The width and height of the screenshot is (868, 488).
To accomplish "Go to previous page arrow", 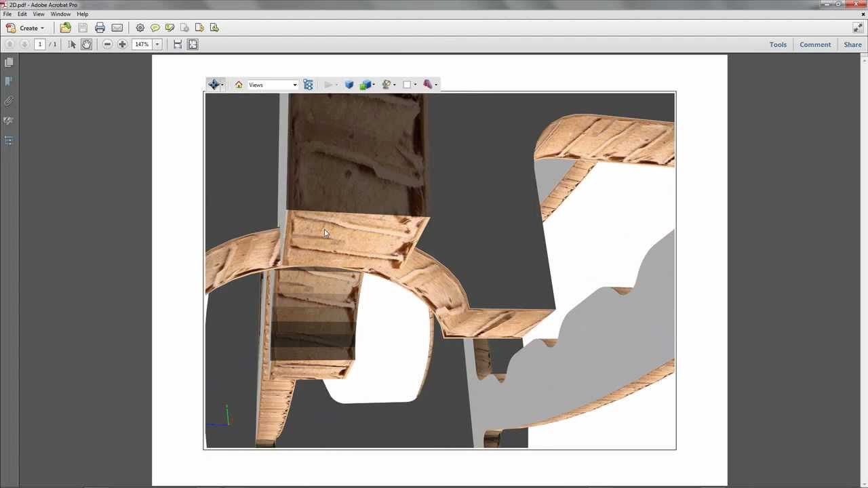I will pyautogui.click(x=9, y=44).
